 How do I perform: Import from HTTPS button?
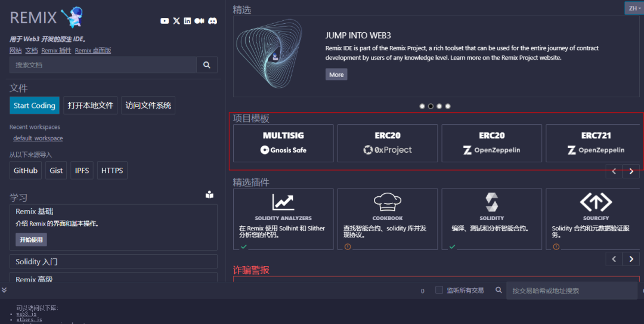click(112, 171)
